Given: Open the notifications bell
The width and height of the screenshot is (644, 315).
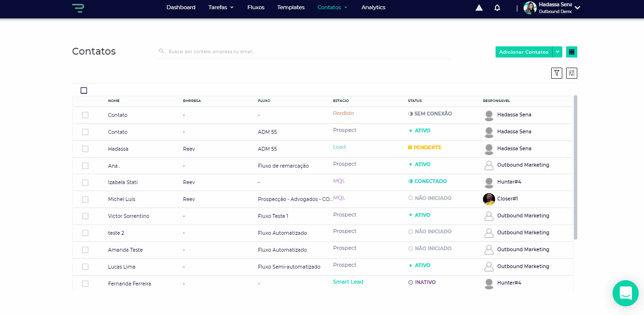Looking at the screenshot, I should tap(497, 8).
